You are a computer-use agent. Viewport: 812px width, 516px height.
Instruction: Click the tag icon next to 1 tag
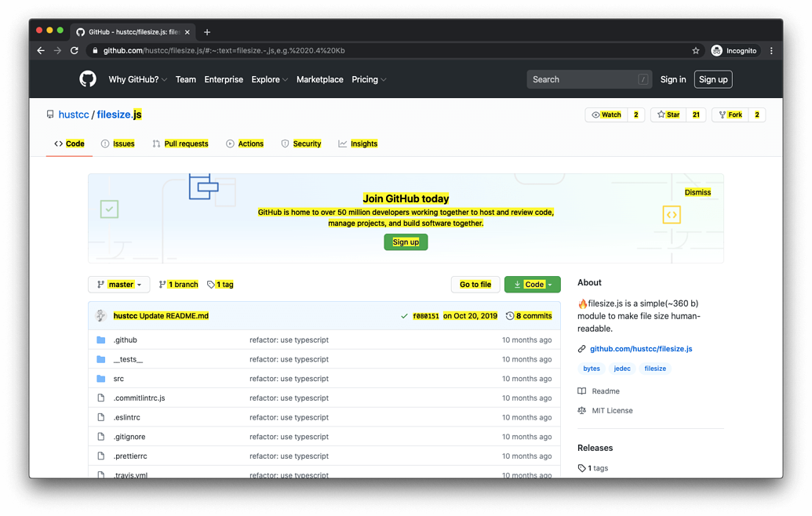click(x=211, y=285)
